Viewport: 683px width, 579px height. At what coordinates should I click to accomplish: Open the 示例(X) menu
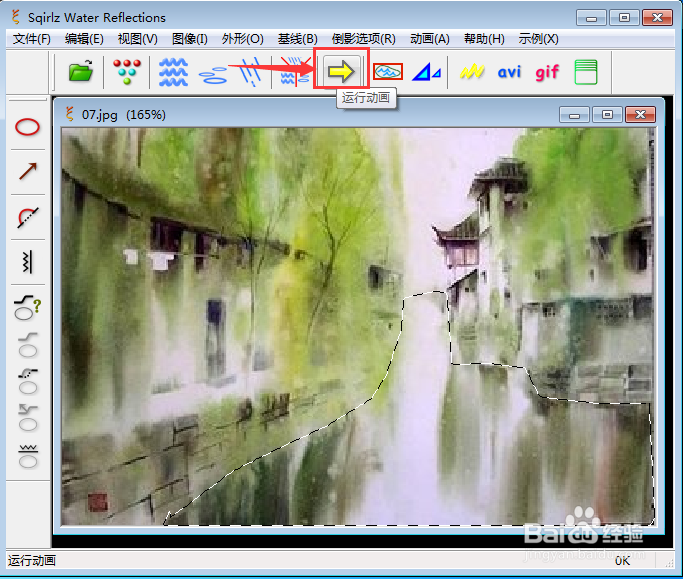538,39
